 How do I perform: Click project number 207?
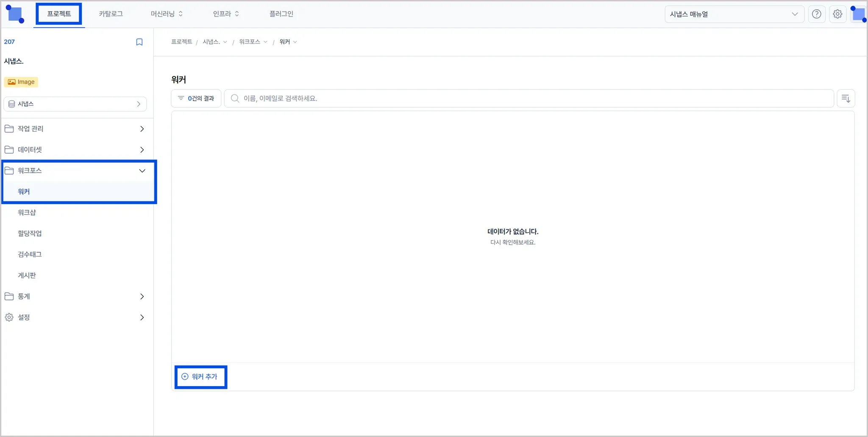point(9,41)
